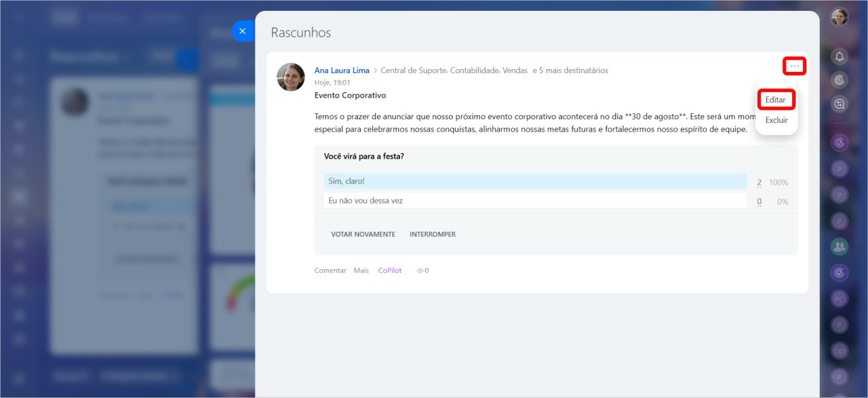Click the green group contacts icon
Image resolution: width=868 pixels, height=398 pixels.
pos(840,247)
